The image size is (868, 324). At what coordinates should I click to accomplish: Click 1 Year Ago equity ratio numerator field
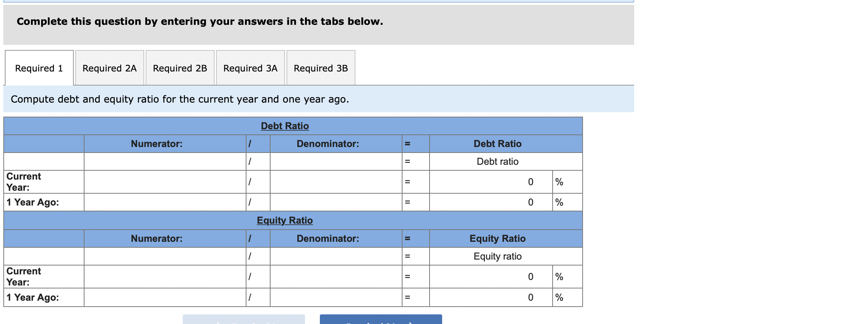tap(165, 297)
